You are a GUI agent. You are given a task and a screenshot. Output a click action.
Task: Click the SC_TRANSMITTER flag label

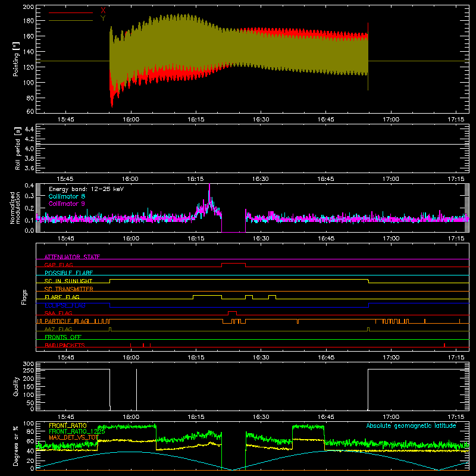coord(69,289)
